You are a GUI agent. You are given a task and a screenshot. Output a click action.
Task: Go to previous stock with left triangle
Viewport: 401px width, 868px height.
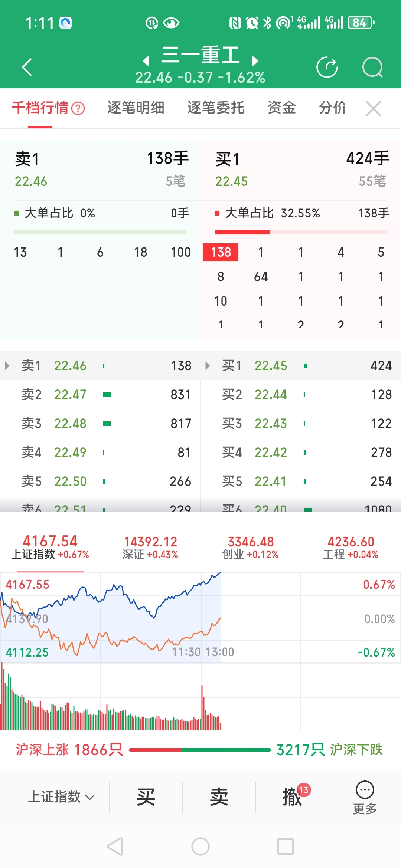pyautogui.click(x=146, y=60)
